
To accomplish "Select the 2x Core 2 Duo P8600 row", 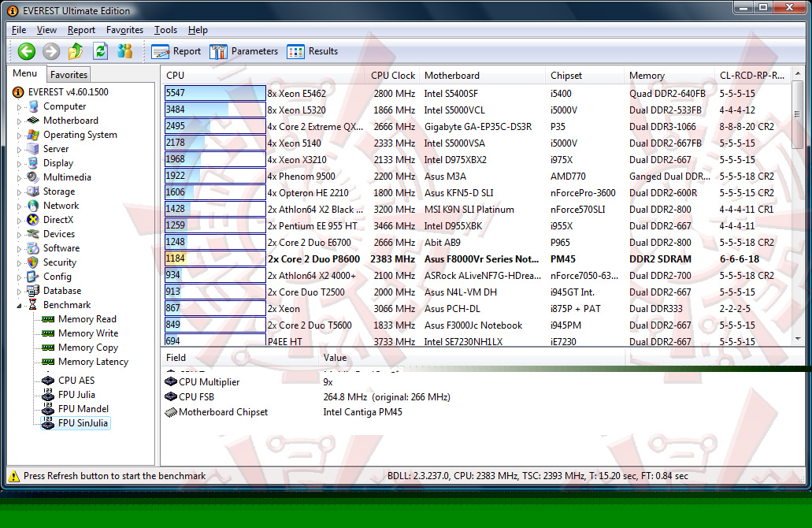I will 477,259.
